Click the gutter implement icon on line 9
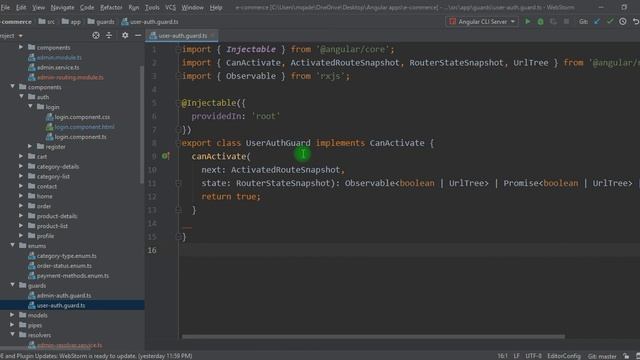640x360 pixels. [x=165, y=156]
